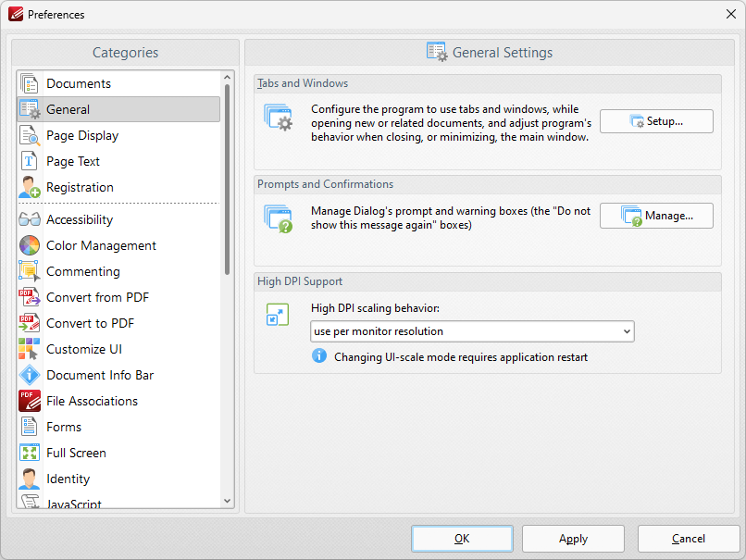Click the category list scroll-down arrow

pos(227,501)
